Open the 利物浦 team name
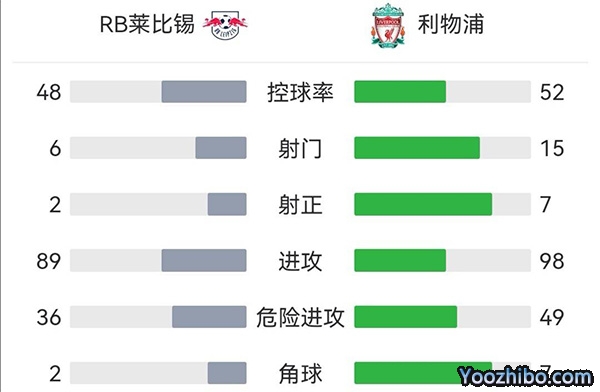This screenshot has height=392, width=600. coord(451,24)
